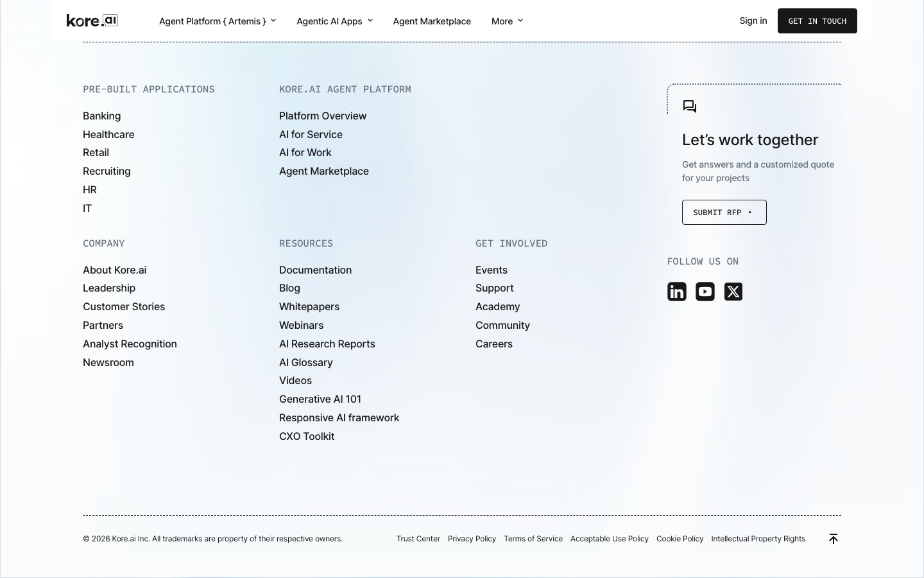Visit the Documentation resource link
924x578 pixels.
315,270
